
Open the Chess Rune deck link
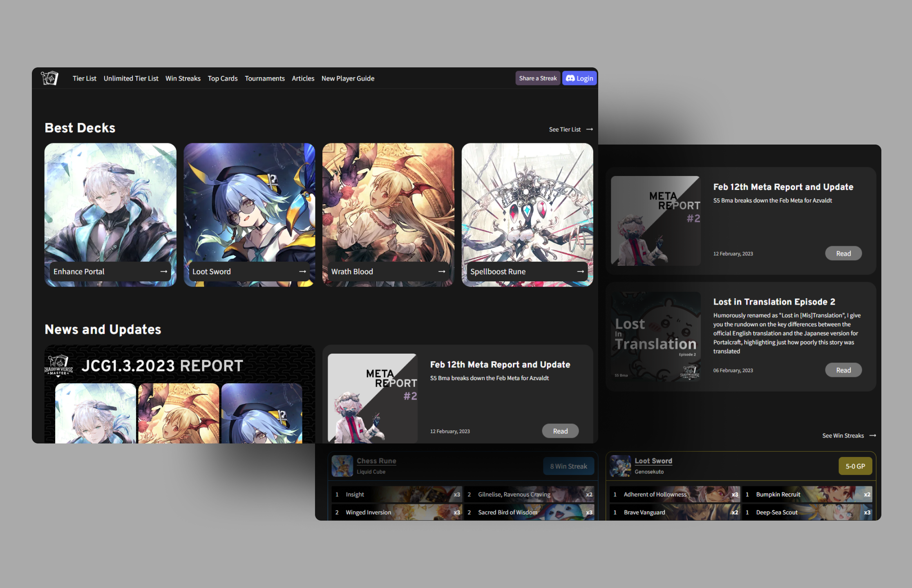click(x=376, y=461)
